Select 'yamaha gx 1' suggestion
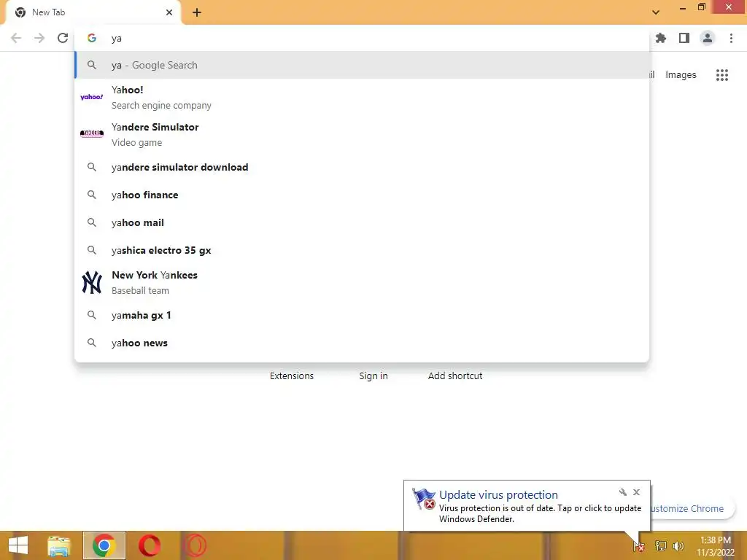This screenshot has width=747, height=560. (362, 315)
